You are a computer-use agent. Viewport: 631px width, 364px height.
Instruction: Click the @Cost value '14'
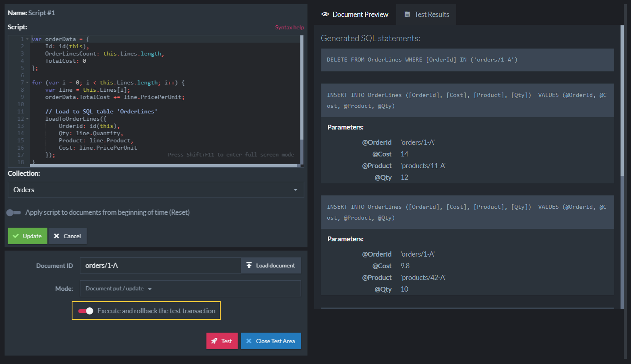coord(404,154)
